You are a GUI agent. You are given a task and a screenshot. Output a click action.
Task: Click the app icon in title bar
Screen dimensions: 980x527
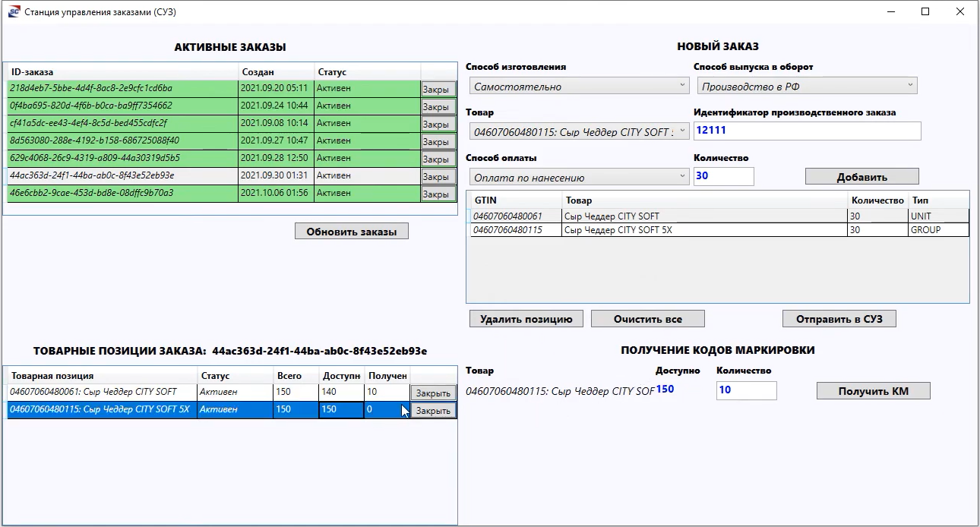pyautogui.click(x=14, y=12)
